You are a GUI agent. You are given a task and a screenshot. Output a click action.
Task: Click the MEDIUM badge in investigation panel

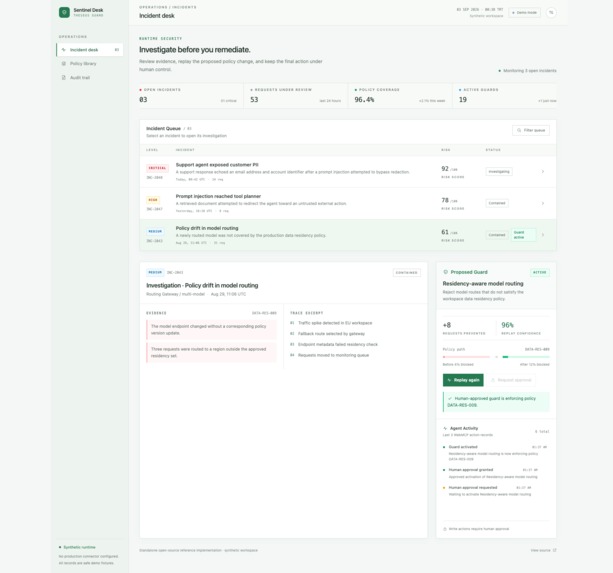(155, 272)
